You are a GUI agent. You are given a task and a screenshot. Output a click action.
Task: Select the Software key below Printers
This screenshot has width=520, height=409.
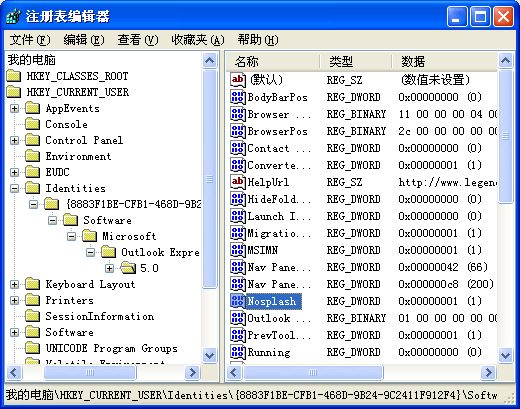point(69,332)
